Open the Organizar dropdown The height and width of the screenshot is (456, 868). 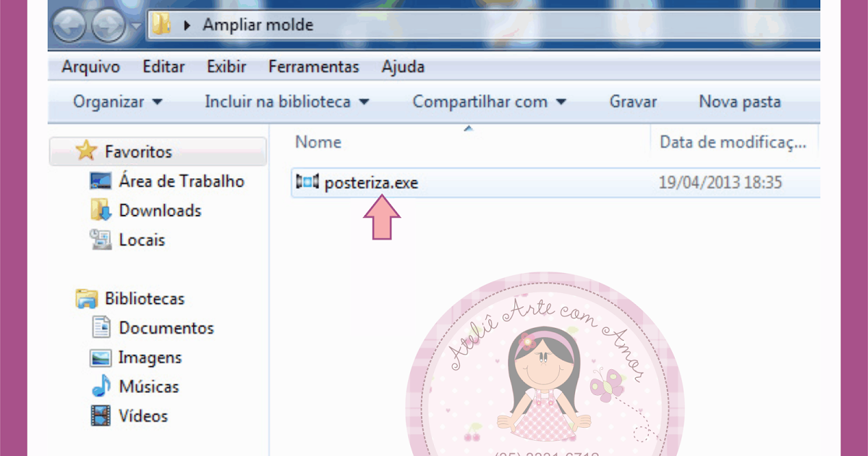coord(118,102)
